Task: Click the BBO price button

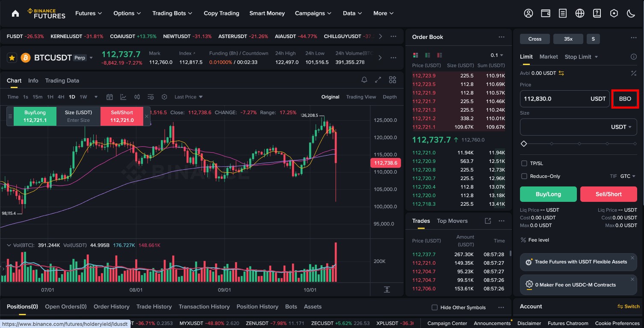Action: [625, 99]
